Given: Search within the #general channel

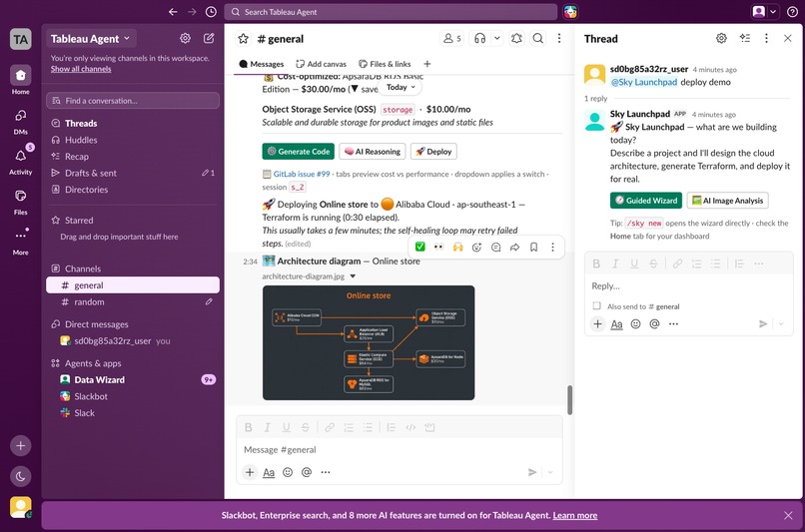Looking at the screenshot, I should tap(537, 39).
